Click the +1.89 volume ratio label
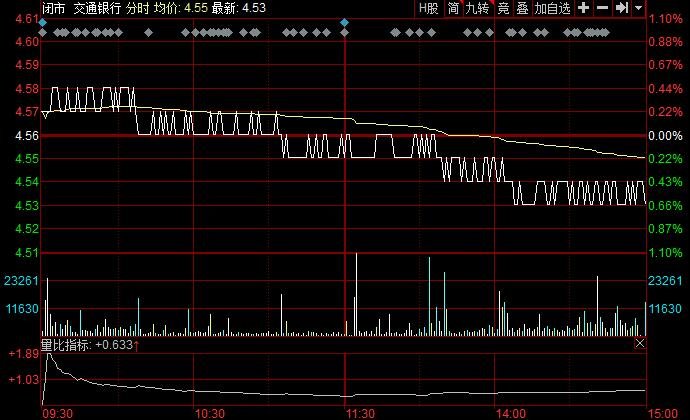This screenshot has width=690, height=420. (x=24, y=354)
